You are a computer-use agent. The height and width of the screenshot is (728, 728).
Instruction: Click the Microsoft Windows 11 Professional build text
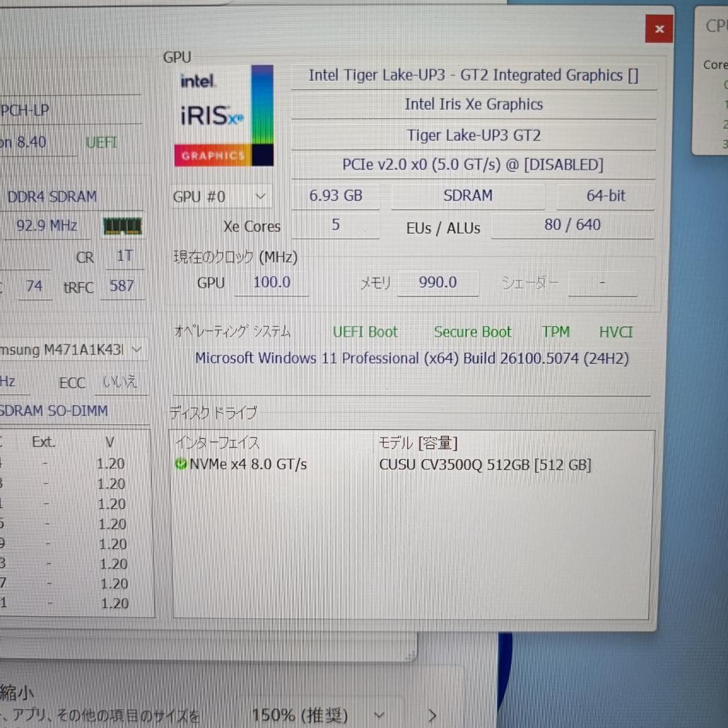(x=412, y=359)
